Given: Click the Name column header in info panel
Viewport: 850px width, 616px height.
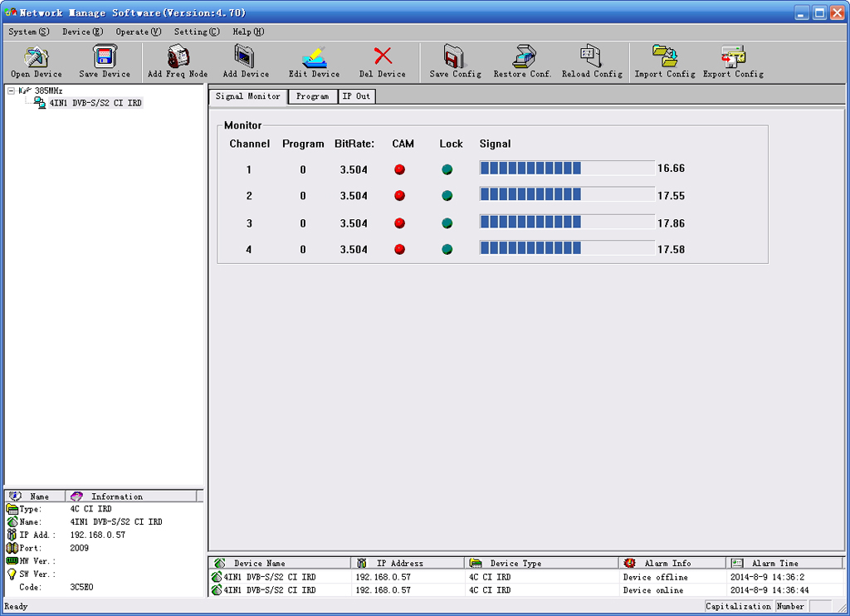Looking at the screenshot, I should pyautogui.click(x=35, y=496).
